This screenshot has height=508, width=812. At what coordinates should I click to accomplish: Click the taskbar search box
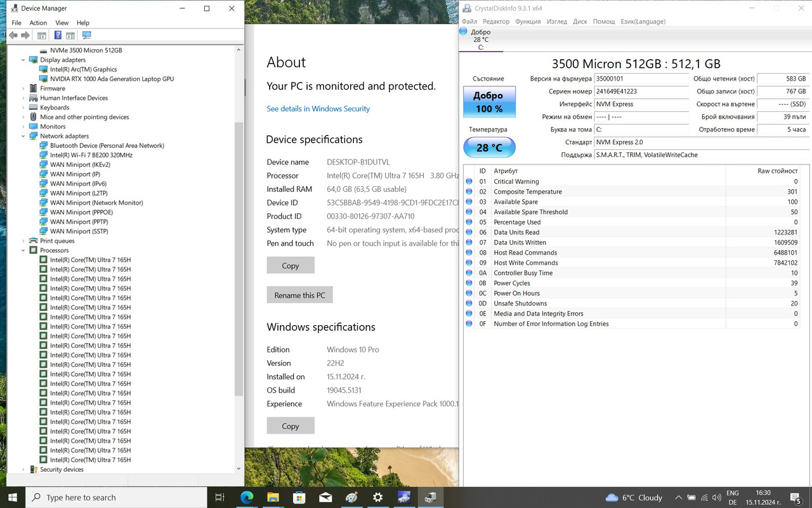[117, 497]
